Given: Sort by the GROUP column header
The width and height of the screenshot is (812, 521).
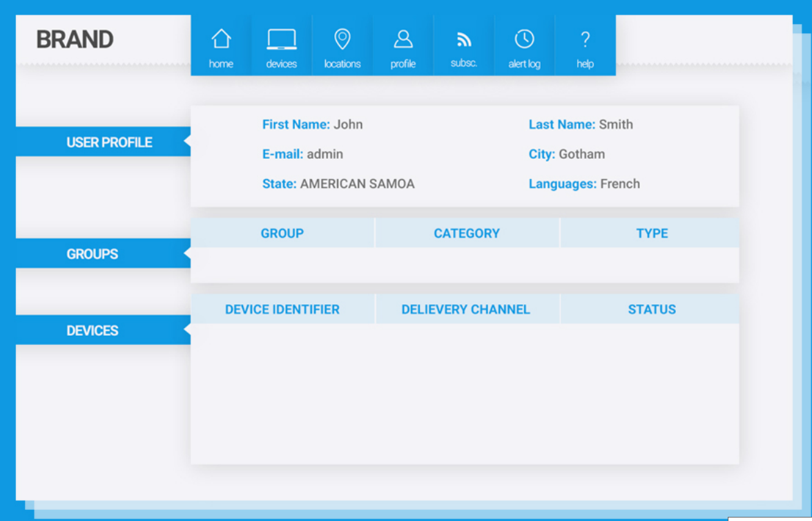Looking at the screenshot, I should (282, 234).
